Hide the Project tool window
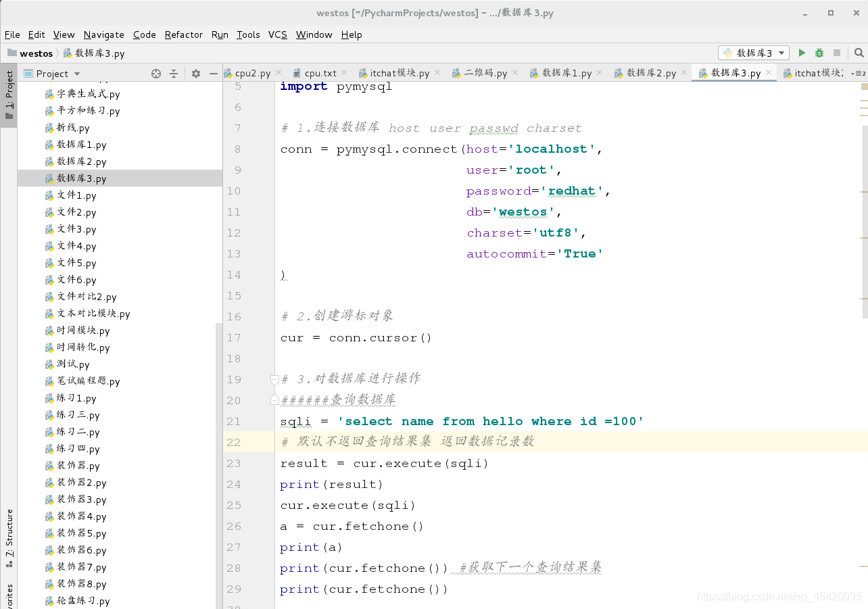The width and height of the screenshot is (868, 609). pos(214,74)
